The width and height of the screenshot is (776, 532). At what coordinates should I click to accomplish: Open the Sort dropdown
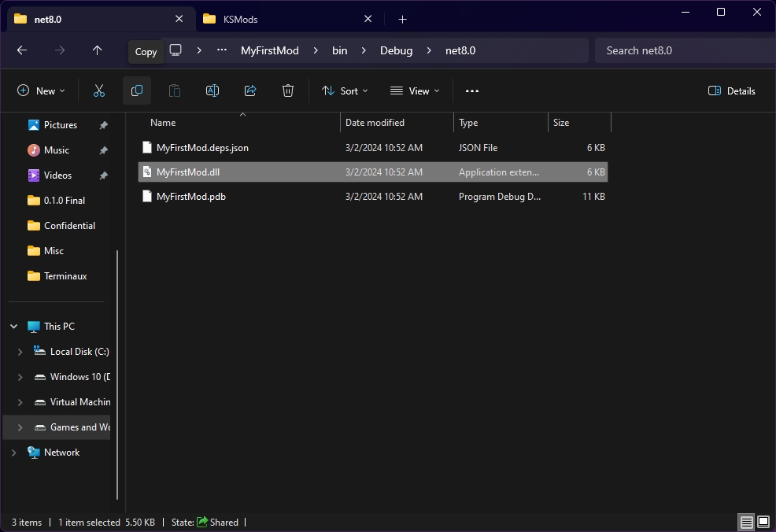[345, 91]
